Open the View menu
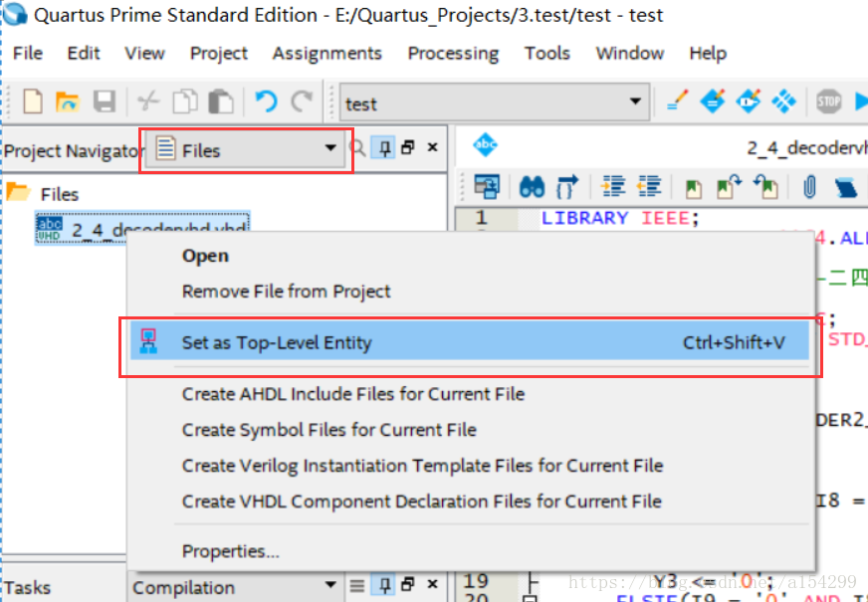 144,53
